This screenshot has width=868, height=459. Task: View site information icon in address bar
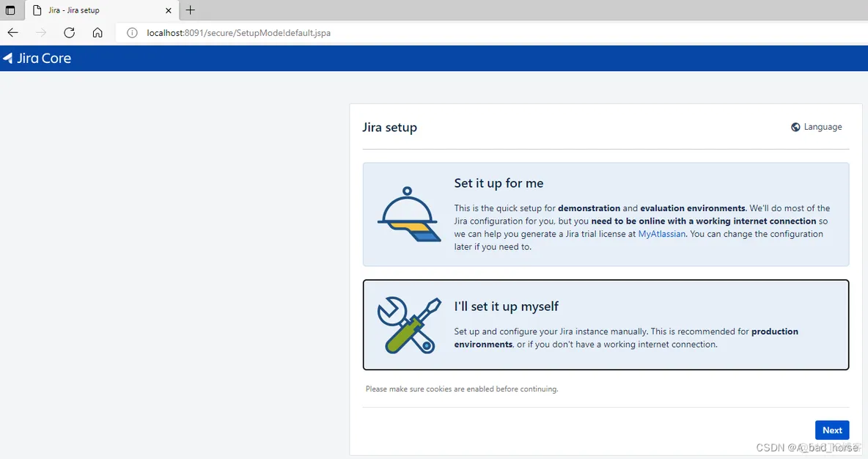point(132,33)
